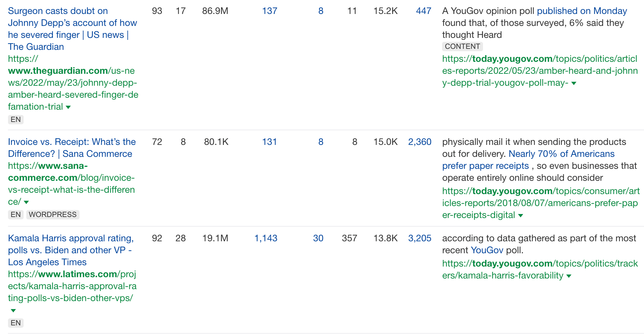This screenshot has width=644, height=335.
Task: Open the "published on Monday" link
Action: tap(581, 11)
